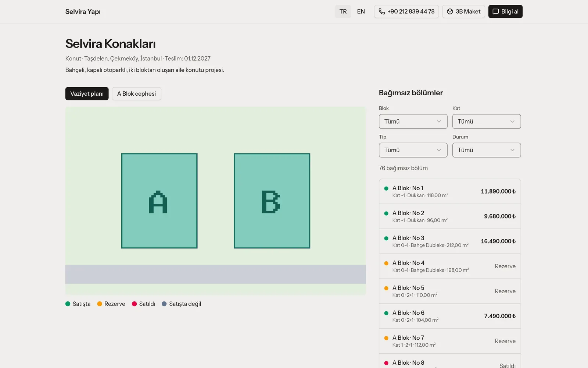Open the 3B Maket view

464,11
